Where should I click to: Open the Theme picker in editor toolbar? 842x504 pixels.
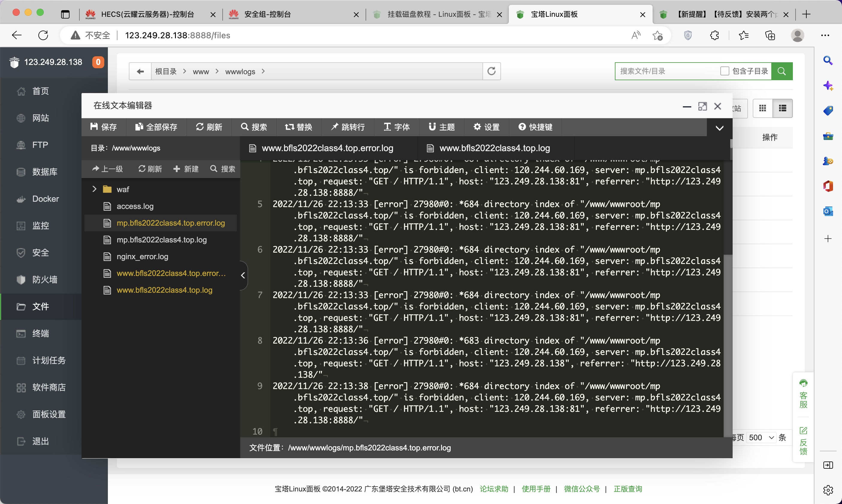tap(442, 127)
